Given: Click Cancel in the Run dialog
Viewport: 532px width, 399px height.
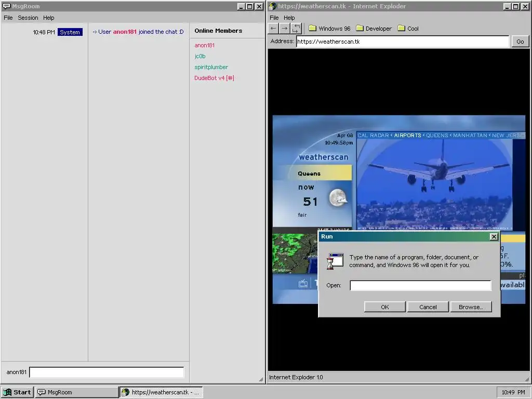Looking at the screenshot, I should pyautogui.click(x=428, y=307).
